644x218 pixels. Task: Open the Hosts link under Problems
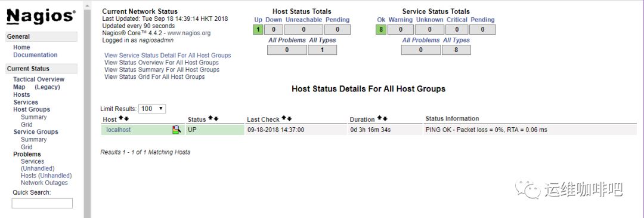coord(29,176)
